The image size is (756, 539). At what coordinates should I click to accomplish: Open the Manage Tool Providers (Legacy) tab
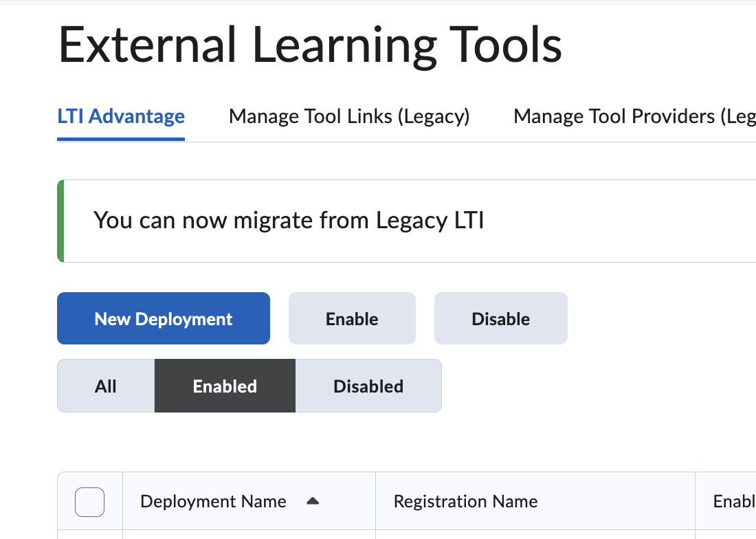pos(632,116)
